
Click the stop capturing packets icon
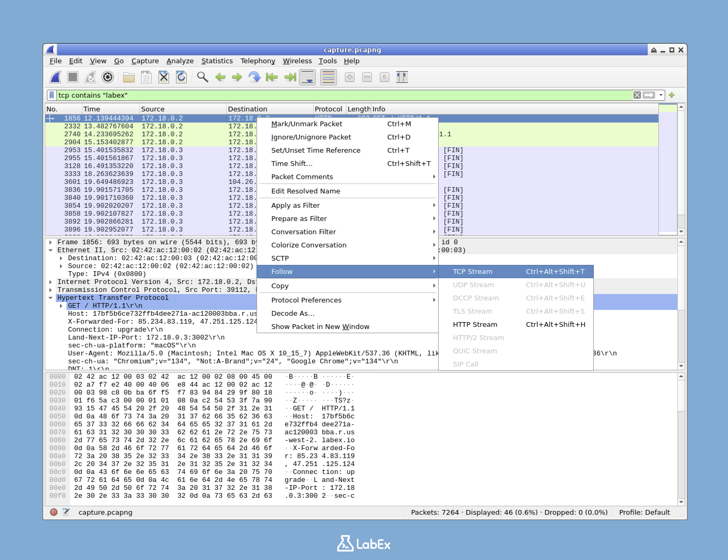pos(72,77)
